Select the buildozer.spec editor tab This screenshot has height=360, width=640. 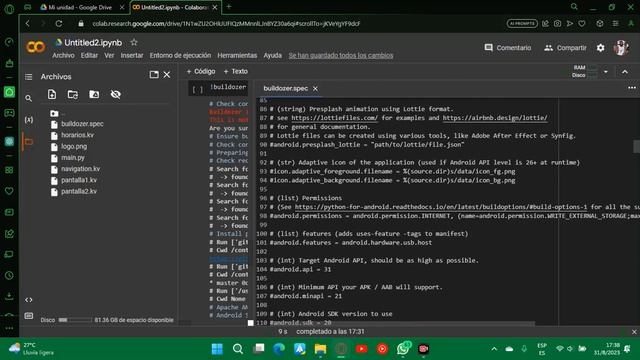tap(286, 89)
